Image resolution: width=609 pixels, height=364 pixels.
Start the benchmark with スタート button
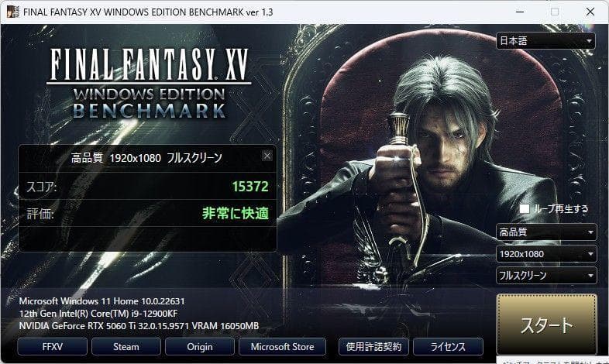(x=546, y=325)
